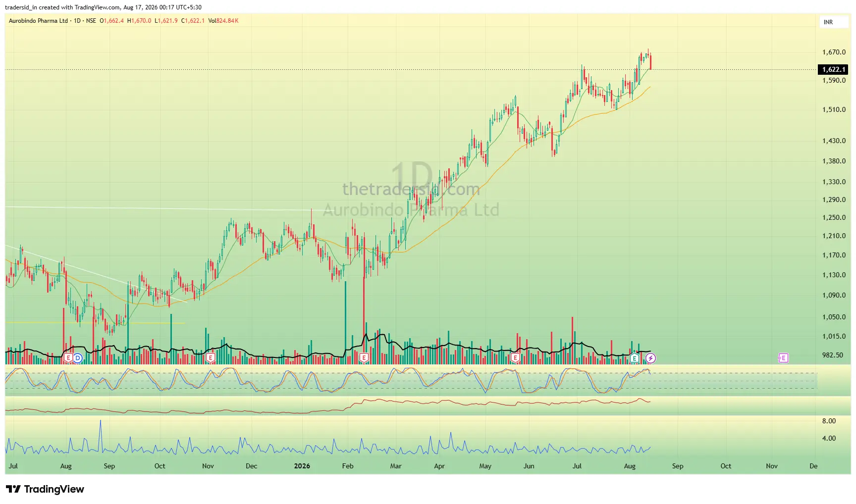The image size is (856, 504).
Task: Click the Feb time axis label
Action: coord(348,466)
